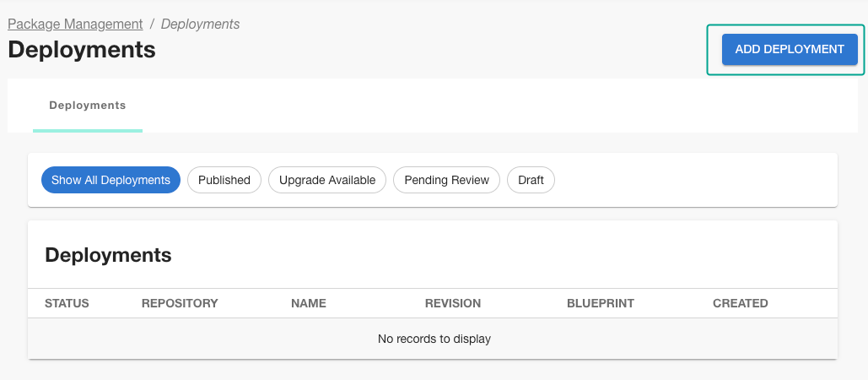Sort deployments by CREATED column
The height and width of the screenshot is (380, 868).
[x=740, y=303]
